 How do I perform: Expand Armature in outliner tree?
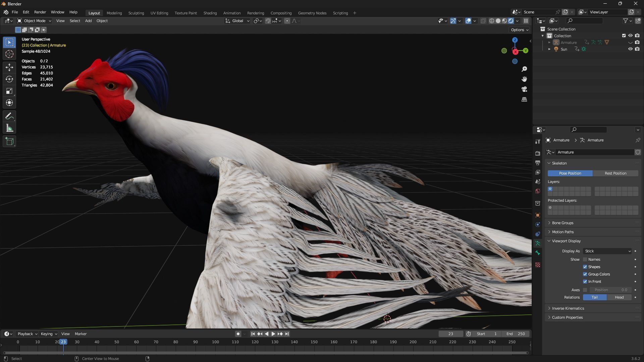point(549,43)
